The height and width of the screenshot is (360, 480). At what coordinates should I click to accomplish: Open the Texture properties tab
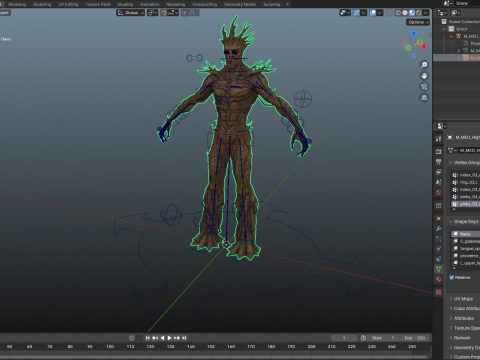(439, 292)
